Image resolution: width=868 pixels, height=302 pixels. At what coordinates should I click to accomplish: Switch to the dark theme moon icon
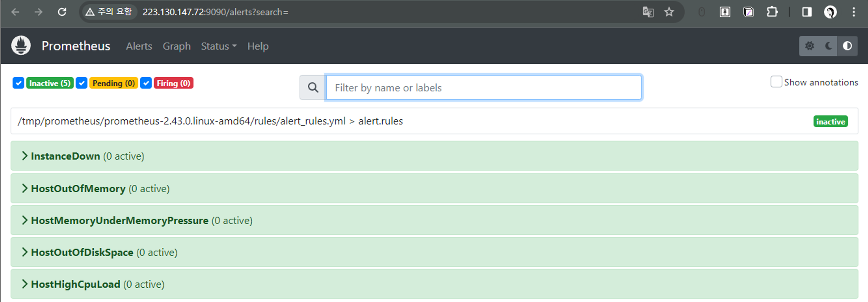(x=829, y=46)
